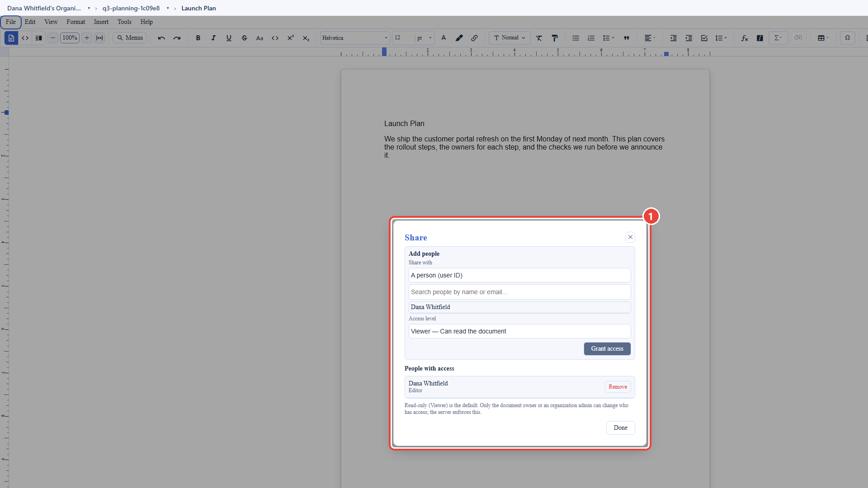
Task: Toggle bulleted list
Action: (x=576, y=38)
